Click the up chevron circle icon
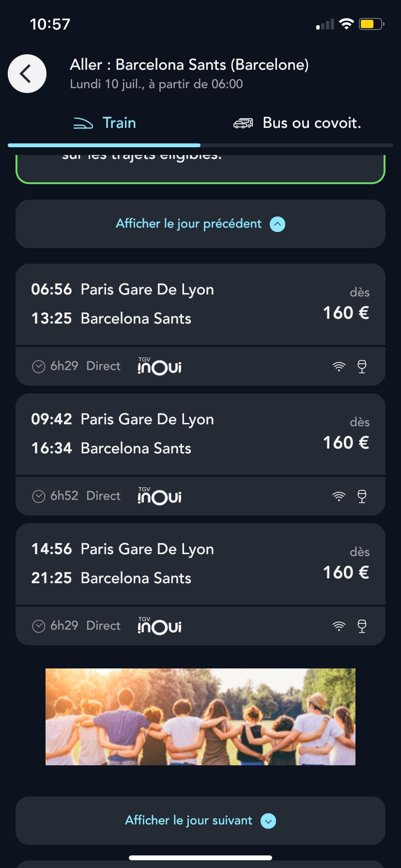 click(278, 224)
